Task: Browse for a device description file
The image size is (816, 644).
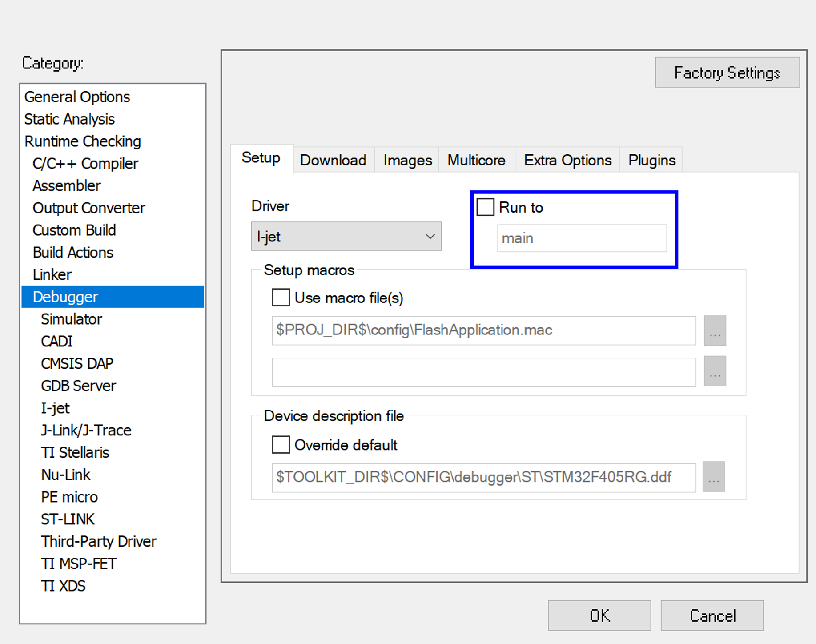Action: point(713,477)
